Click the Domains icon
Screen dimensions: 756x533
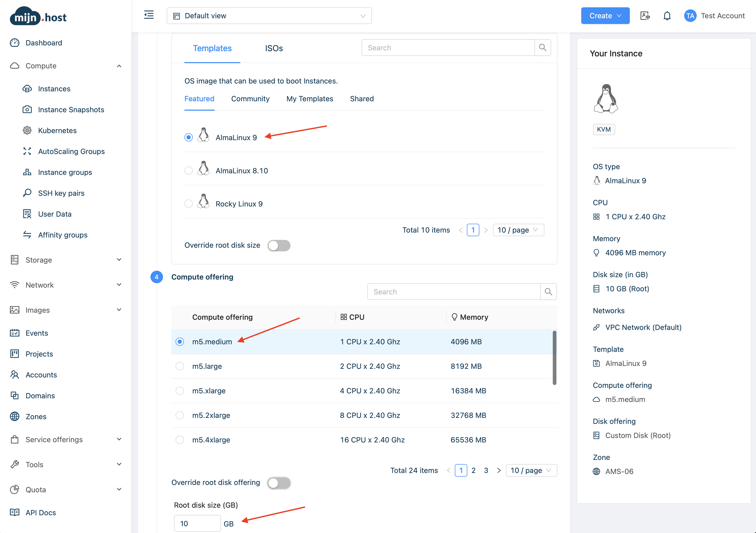(x=14, y=395)
